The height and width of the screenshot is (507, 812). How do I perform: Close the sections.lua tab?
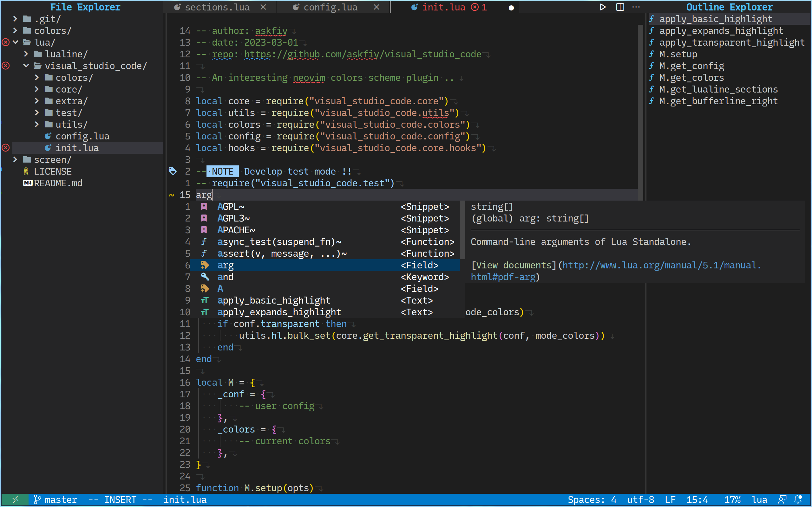coord(263,7)
